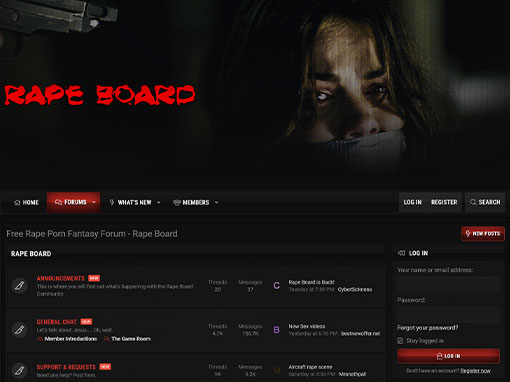
Task: Click avatar B in General Chat row
Action: (276, 330)
